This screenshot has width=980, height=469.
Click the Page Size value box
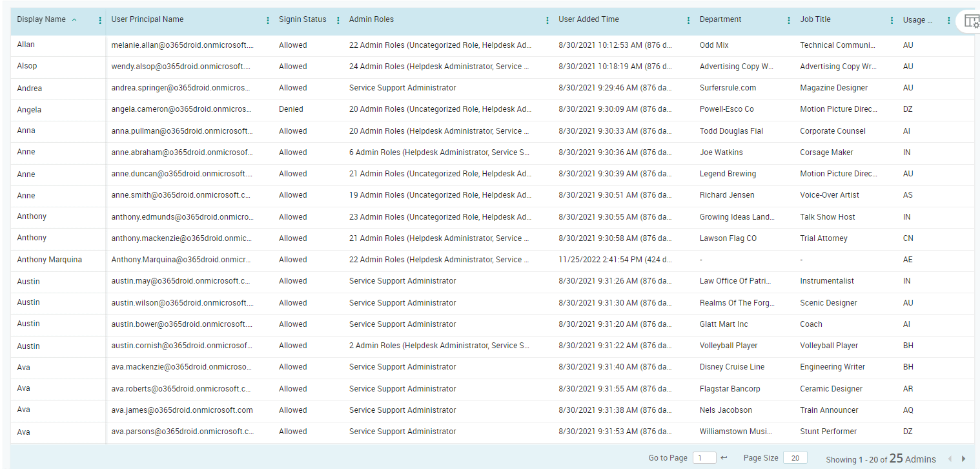(x=795, y=457)
